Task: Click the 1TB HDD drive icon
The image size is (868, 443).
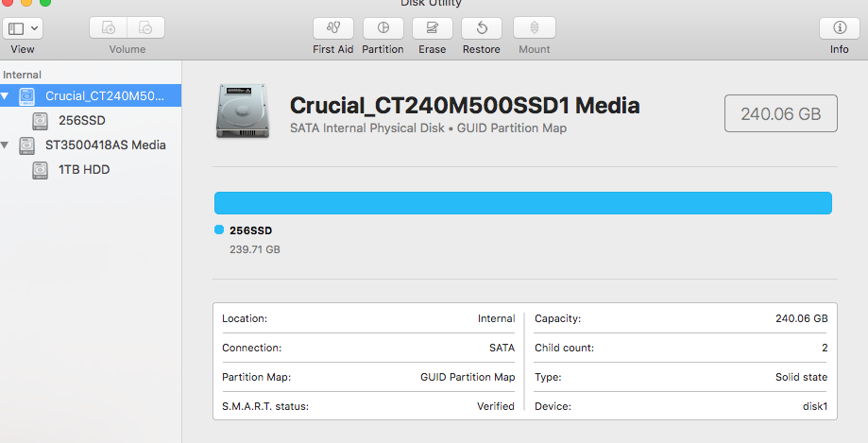Action: 40,170
